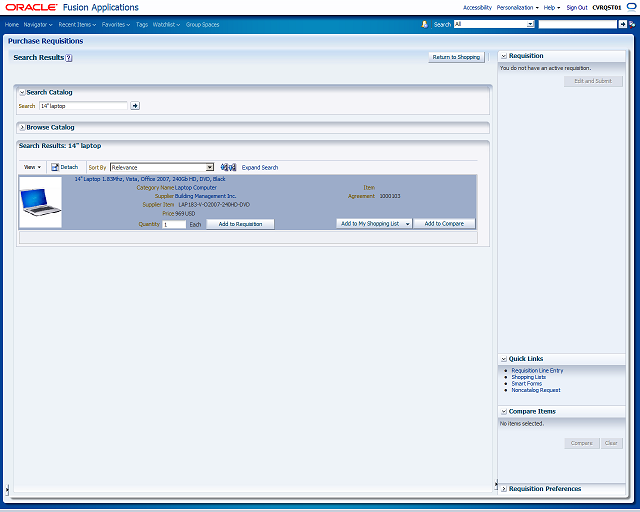Open the 14" Laptop item title link
The image size is (640, 512).
coord(150,179)
